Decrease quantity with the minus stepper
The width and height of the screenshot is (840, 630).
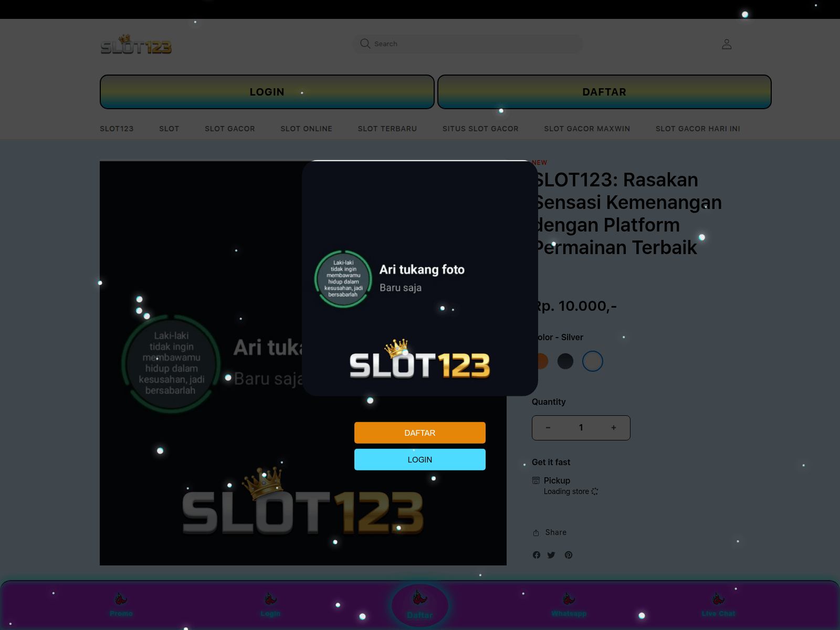(548, 427)
